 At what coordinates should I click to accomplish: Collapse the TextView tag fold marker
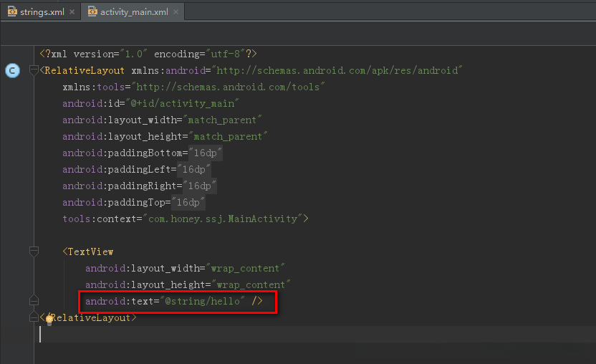point(34,251)
